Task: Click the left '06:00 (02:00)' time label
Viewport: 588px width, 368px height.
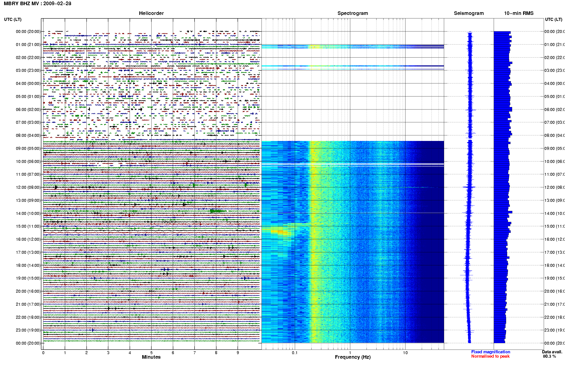Action: click(x=28, y=109)
